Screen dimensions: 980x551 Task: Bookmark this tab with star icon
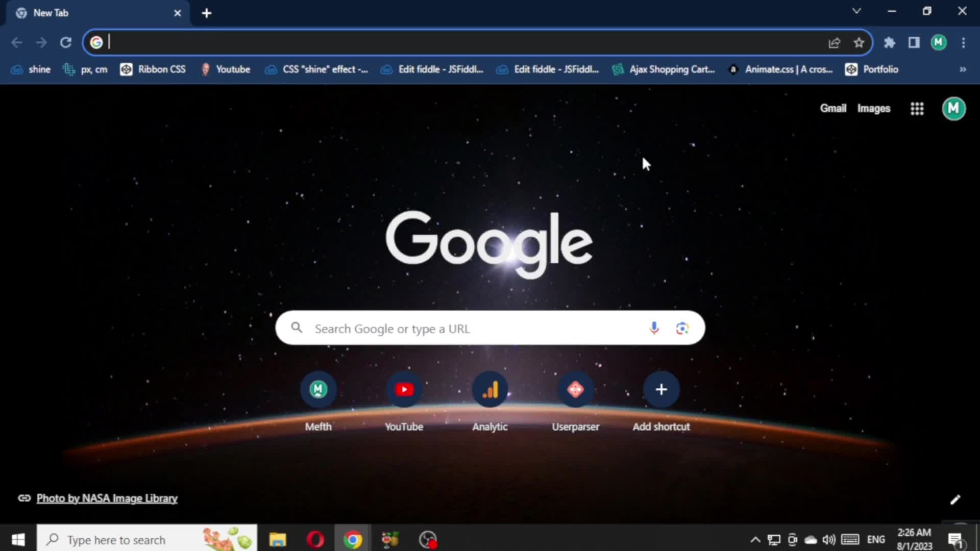pos(859,43)
